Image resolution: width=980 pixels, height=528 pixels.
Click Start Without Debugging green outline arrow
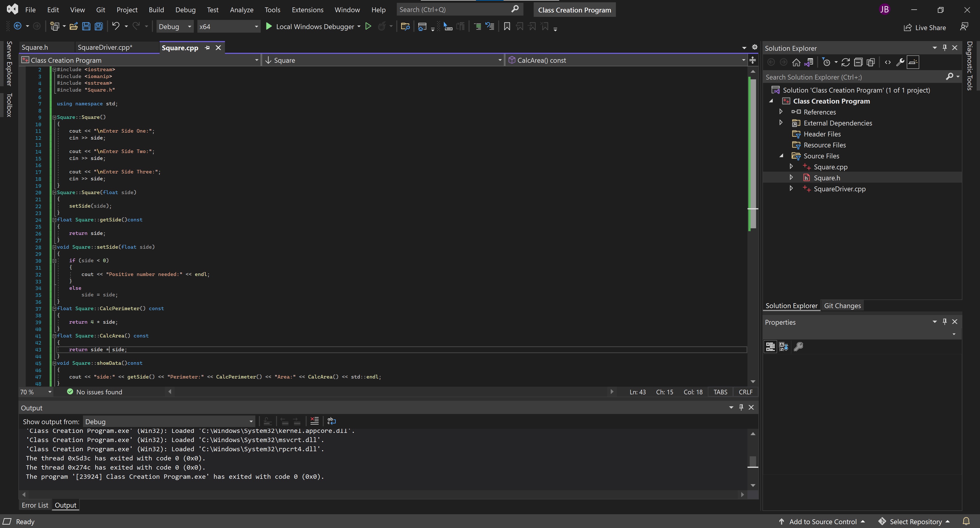(x=368, y=26)
